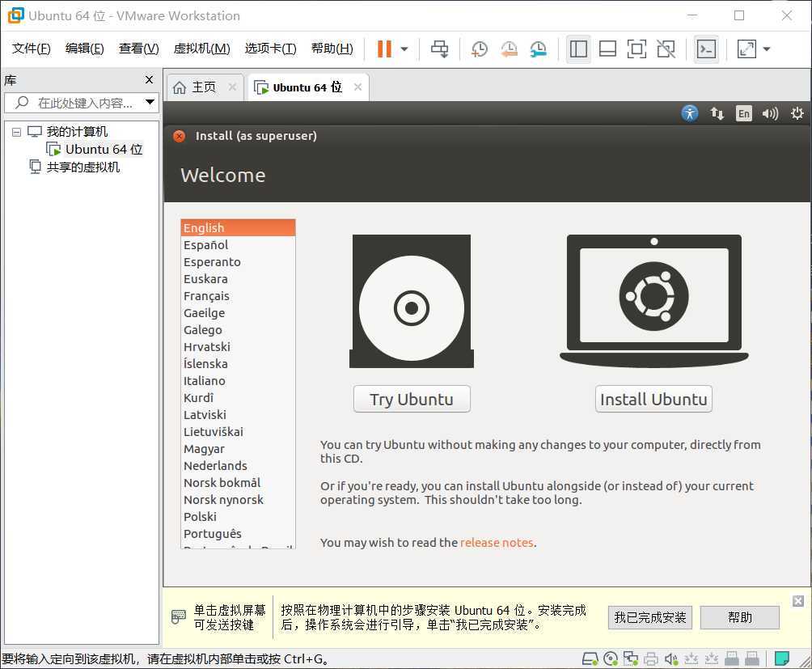Close the Ubuntu 64 位 tab

357,87
